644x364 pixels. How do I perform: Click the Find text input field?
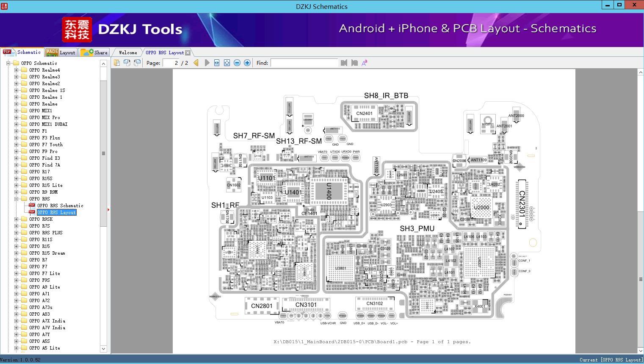(x=304, y=63)
